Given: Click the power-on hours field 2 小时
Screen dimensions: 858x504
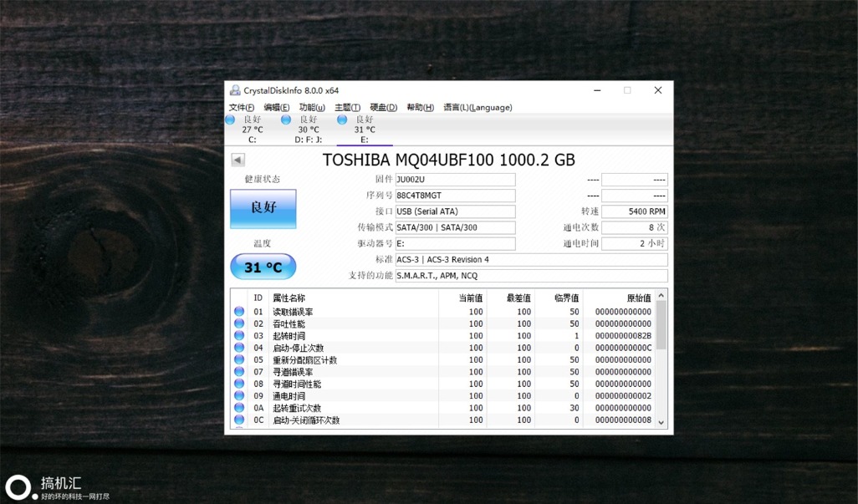Looking at the screenshot, I should [x=635, y=243].
